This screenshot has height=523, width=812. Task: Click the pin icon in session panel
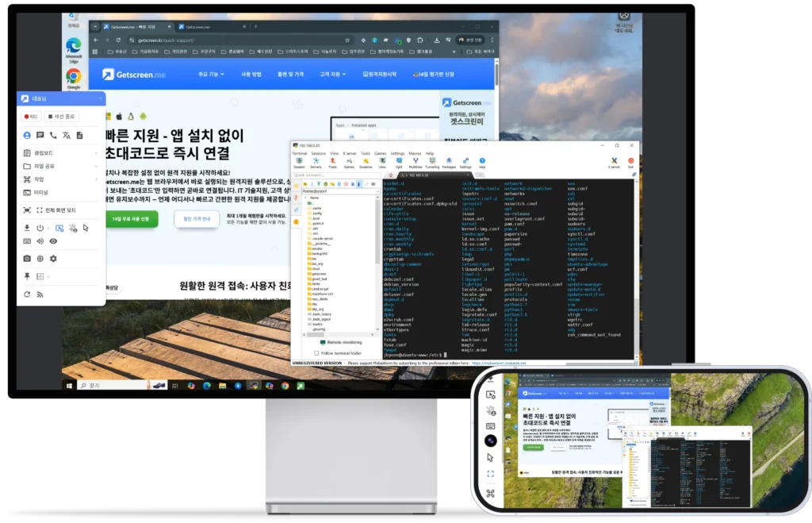27,276
